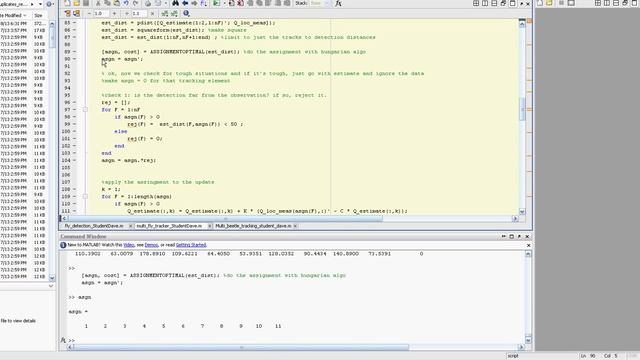This screenshot has width=640, height=360.
Task: Open a file using the folder icon
Action: [76, 3]
